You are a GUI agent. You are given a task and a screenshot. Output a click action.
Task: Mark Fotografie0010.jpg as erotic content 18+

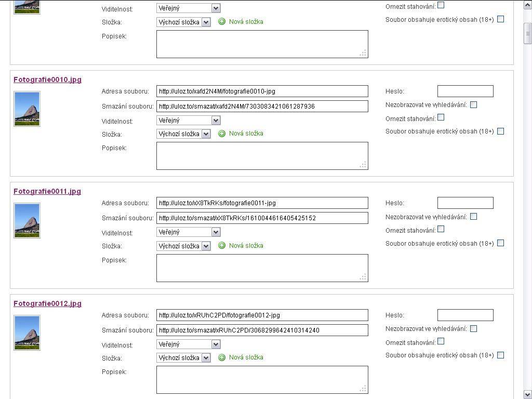click(500, 131)
